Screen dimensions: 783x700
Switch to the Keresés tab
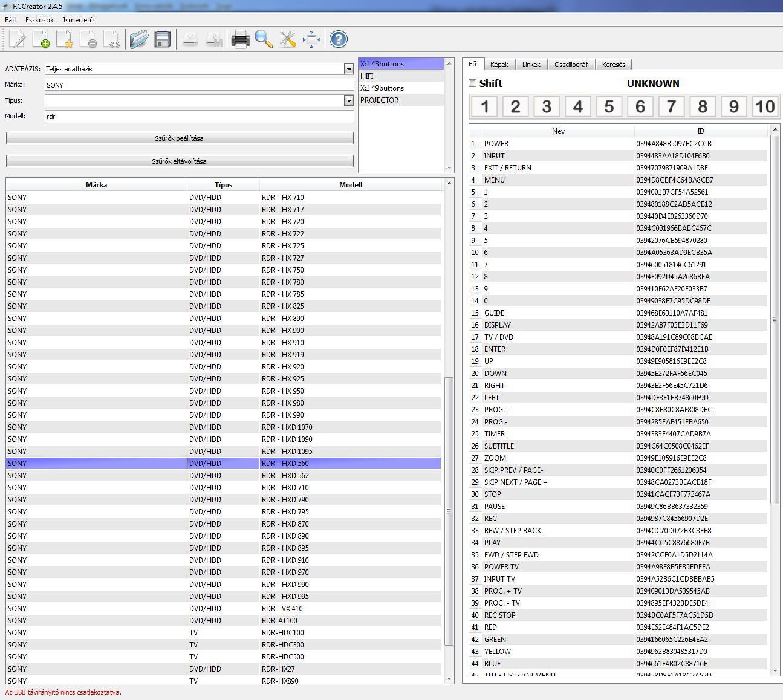click(x=614, y=65)
